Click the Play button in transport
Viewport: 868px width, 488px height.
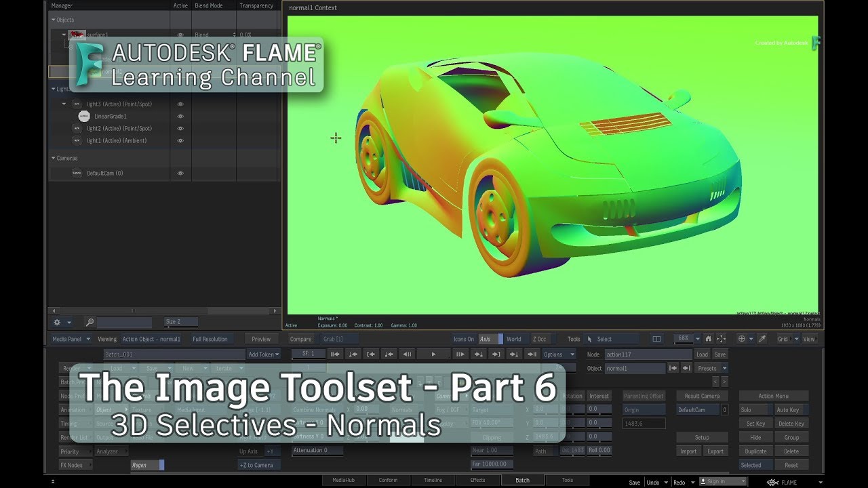434,354
